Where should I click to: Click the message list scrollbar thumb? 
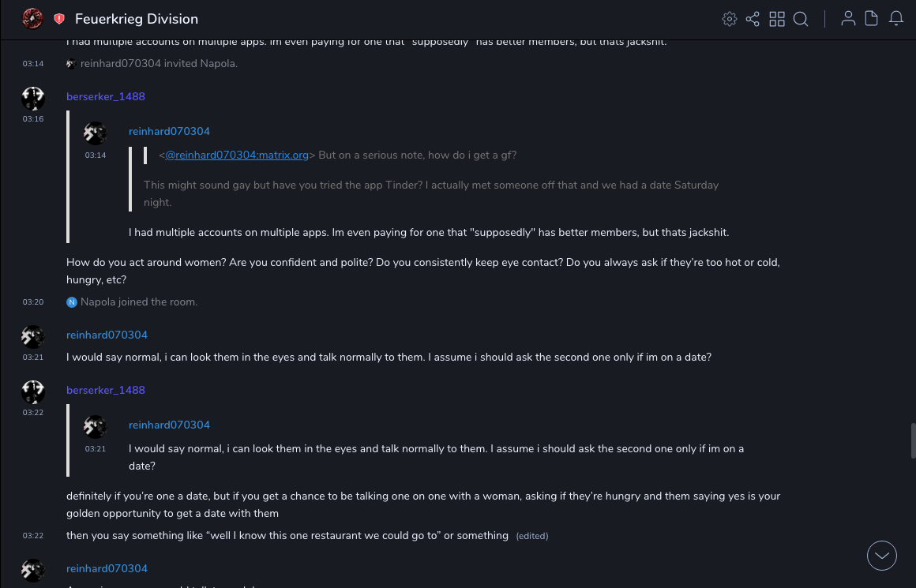pyautogui.click(x=913, y=440)
